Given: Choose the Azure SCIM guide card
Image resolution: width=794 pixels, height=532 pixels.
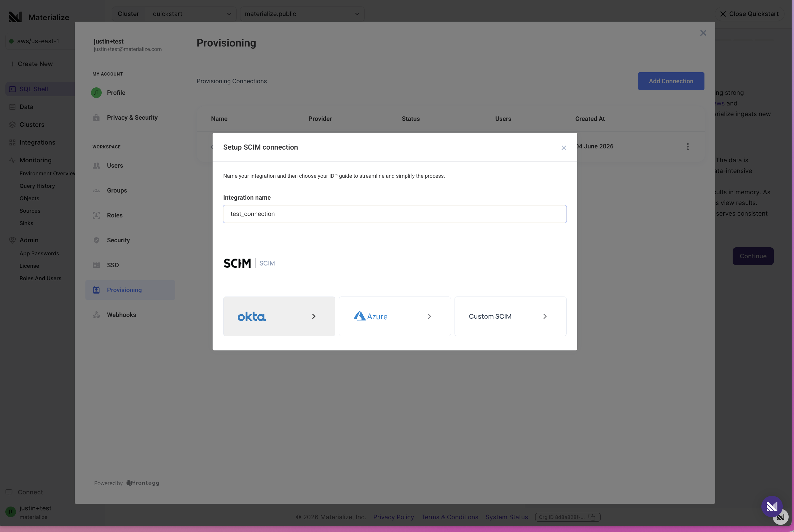Looking at the screenshot, I should click(x=395, y=316).
